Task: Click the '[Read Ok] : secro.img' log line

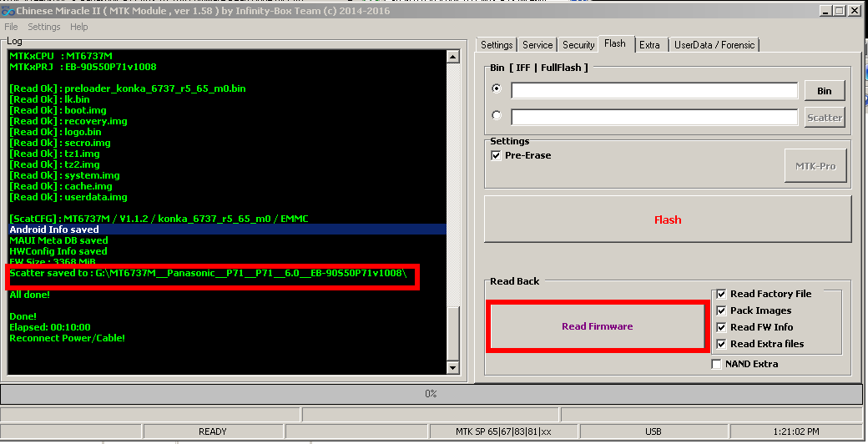Action: (60, 143)
